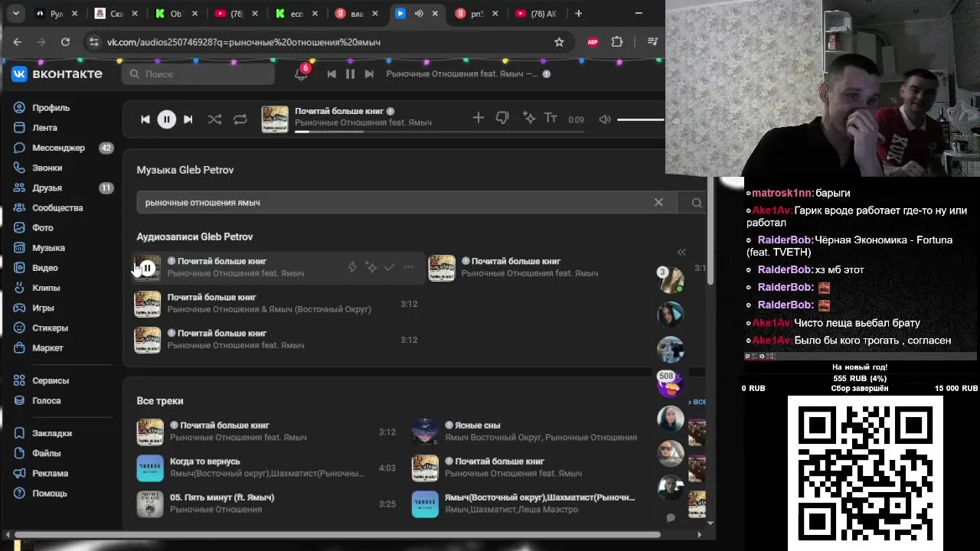Clear the music search query with X
The height and width of the screenshot is (551, 980).
point(658,202)
